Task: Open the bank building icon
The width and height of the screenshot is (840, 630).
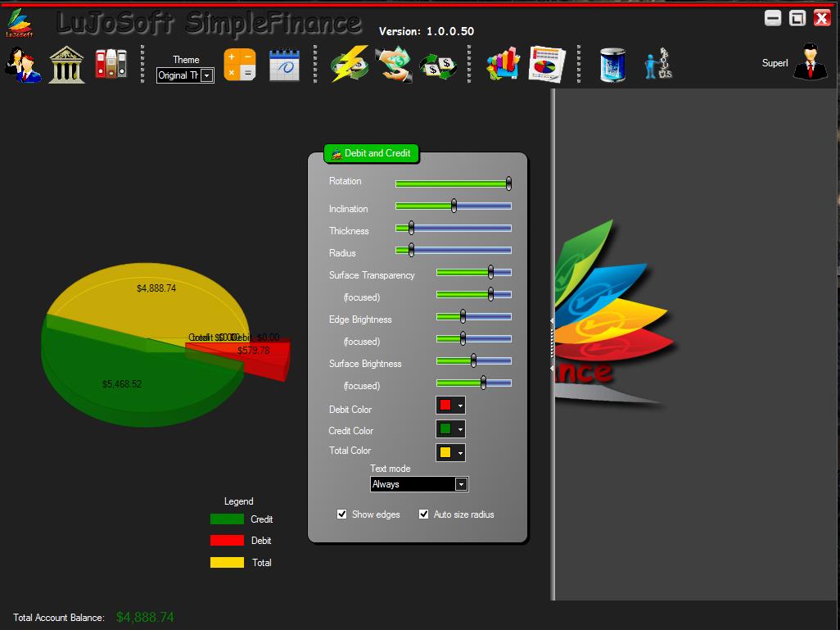Action: (66, 65)
